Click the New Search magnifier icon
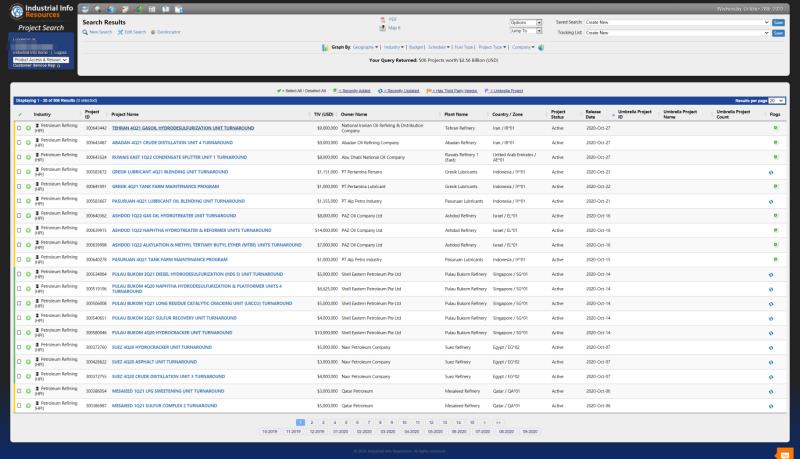This screenshot has width=800, height=459. click(x=85, y=32)
